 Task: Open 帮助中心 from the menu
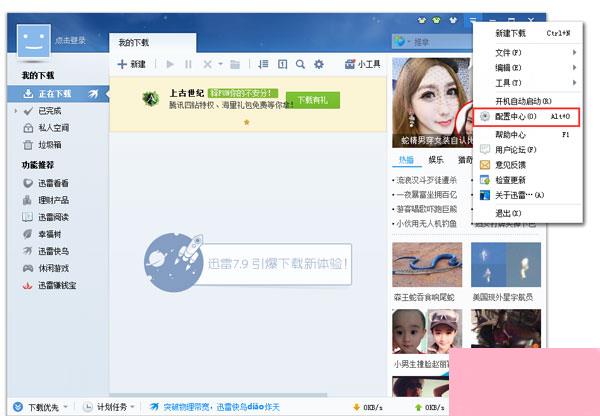click(528, 134)
